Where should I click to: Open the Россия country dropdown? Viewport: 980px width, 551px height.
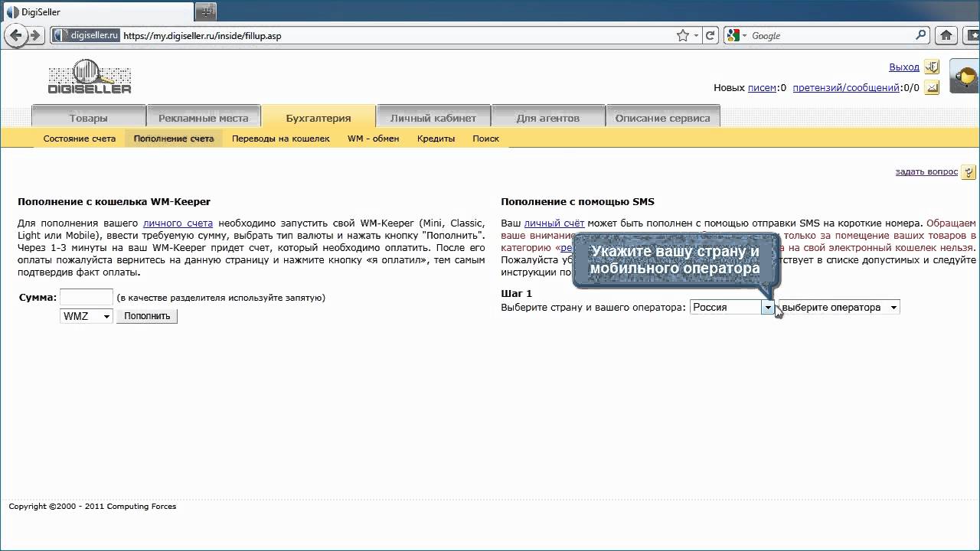pyautogui.click(x=732, y=307)
